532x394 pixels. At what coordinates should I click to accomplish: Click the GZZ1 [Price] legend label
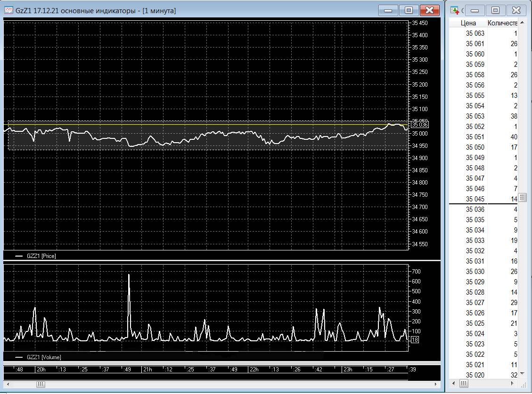[41, 256]
